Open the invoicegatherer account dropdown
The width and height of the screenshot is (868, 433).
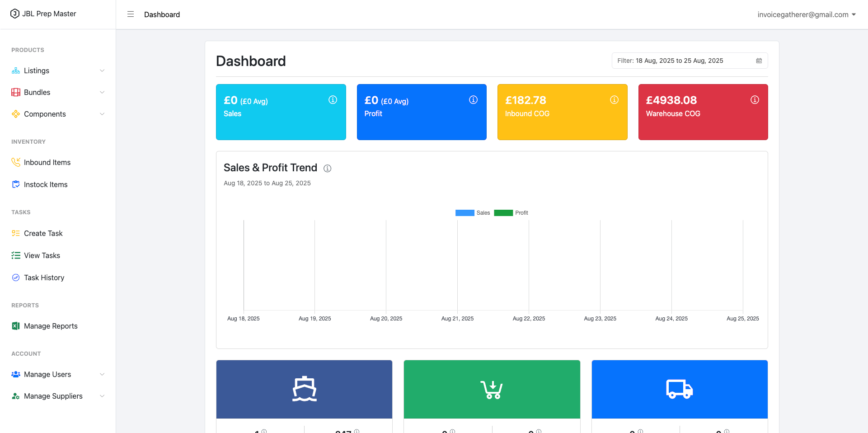(806, 14)
